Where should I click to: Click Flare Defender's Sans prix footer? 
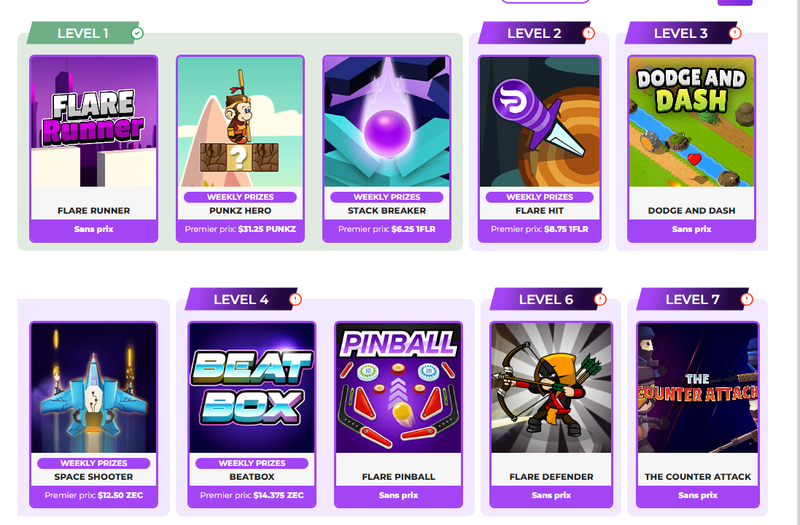pyautogui.click(x=551, y=495)
